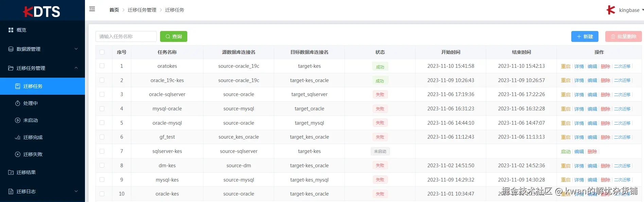Collapse the 迁移任务管理 chevron
Screen dimensions: 644x202
pyautogui.click(x=76, y=68)
